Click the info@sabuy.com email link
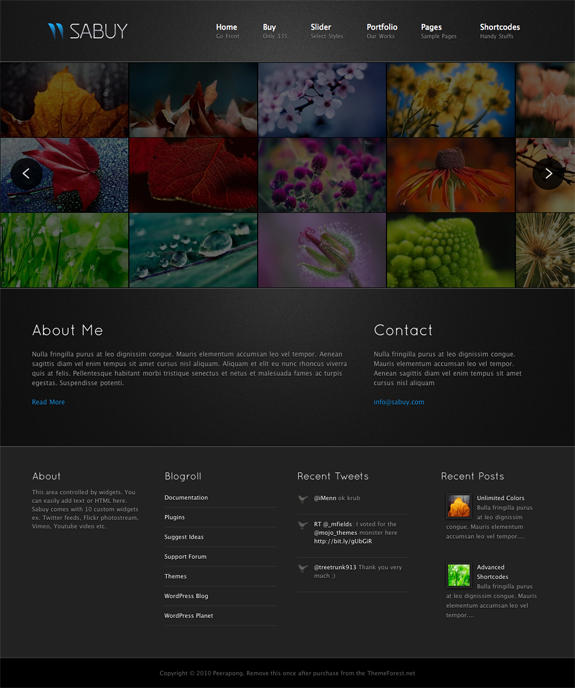Image resolution: width=575 pixels, height=688 pixels. point(399,402)
